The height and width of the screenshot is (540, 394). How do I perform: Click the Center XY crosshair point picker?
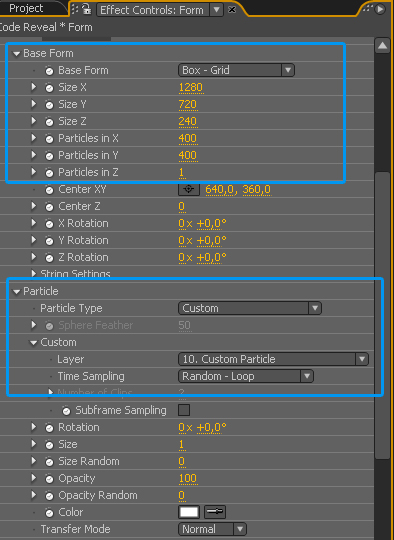tap(189, 189)
